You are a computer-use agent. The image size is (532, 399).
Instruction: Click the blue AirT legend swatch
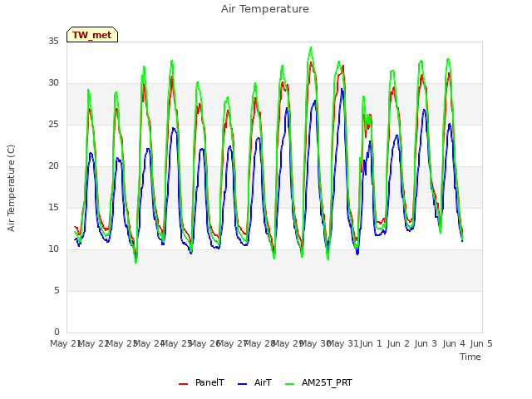pyautogui.click(x=242, y=384)
